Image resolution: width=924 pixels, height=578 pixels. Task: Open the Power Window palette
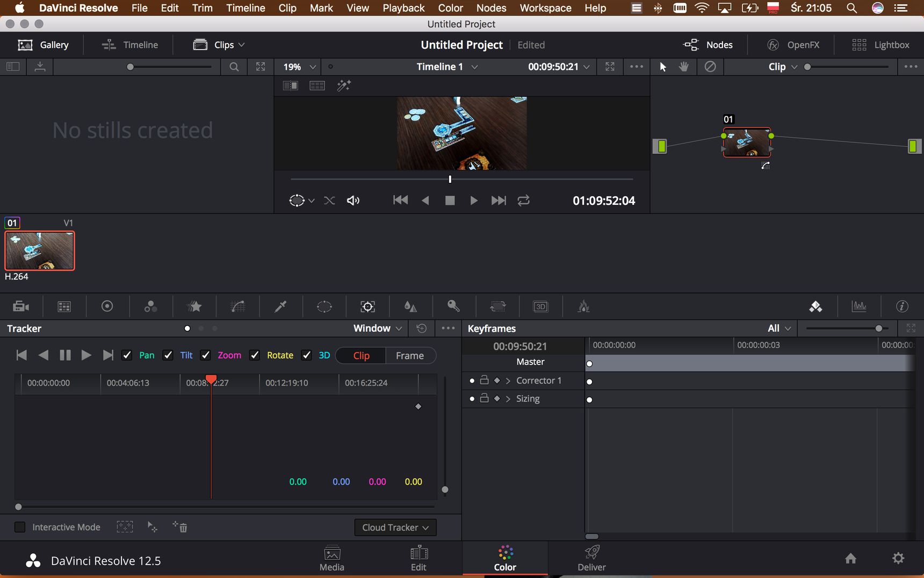point(324,306)
